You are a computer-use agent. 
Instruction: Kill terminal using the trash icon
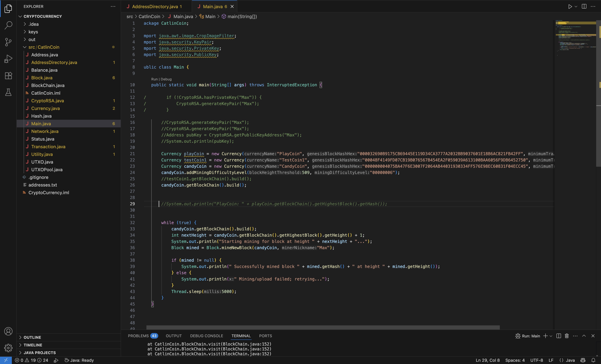(567, 336)
